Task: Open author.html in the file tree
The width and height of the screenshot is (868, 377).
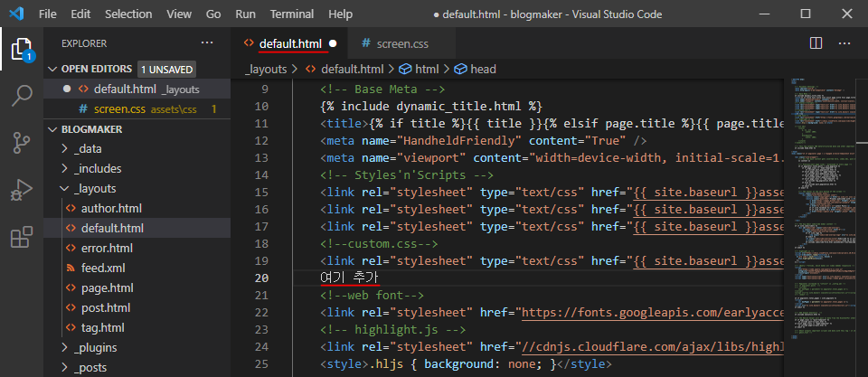Action: click(111, 209)
